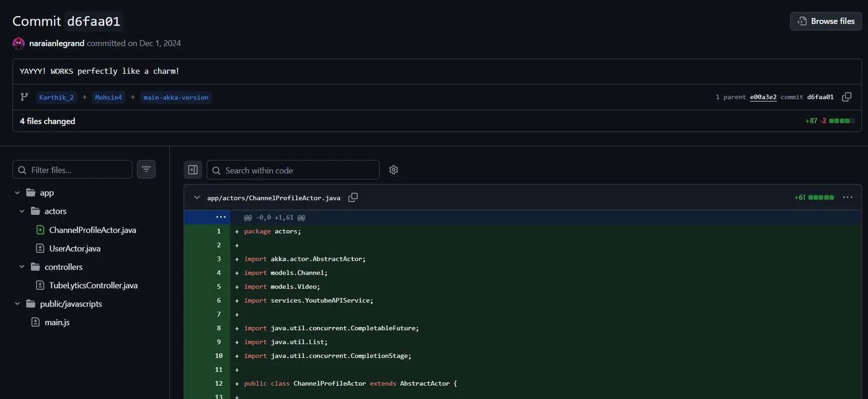Open the file filter options button

point(146,169)
